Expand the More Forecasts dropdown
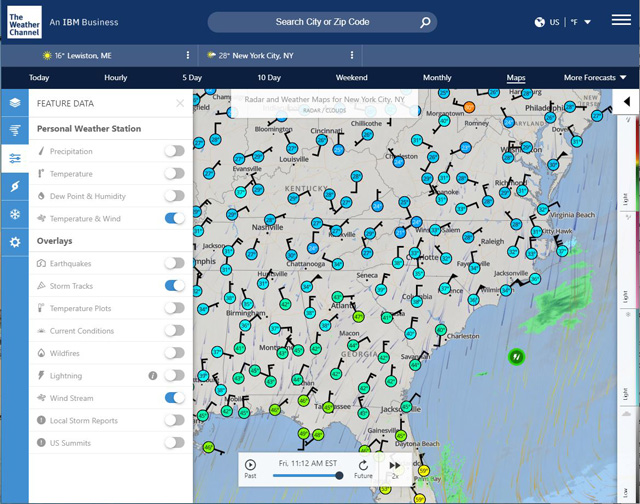640x504 pixels. (x=595, y=78)
